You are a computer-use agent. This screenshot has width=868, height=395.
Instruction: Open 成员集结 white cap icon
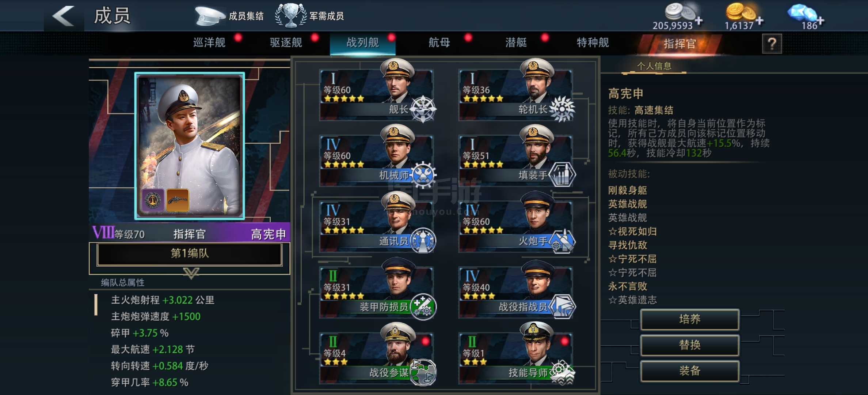(210, 16)
